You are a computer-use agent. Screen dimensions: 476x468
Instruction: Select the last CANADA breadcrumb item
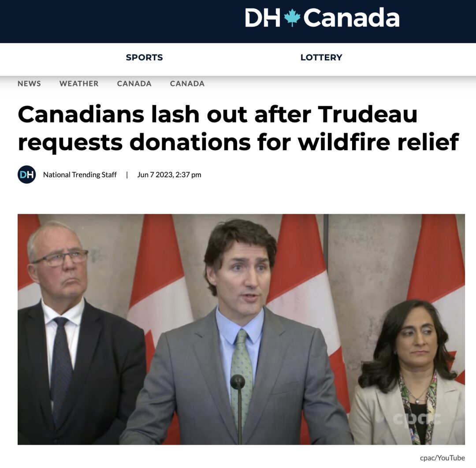(187, 83)
